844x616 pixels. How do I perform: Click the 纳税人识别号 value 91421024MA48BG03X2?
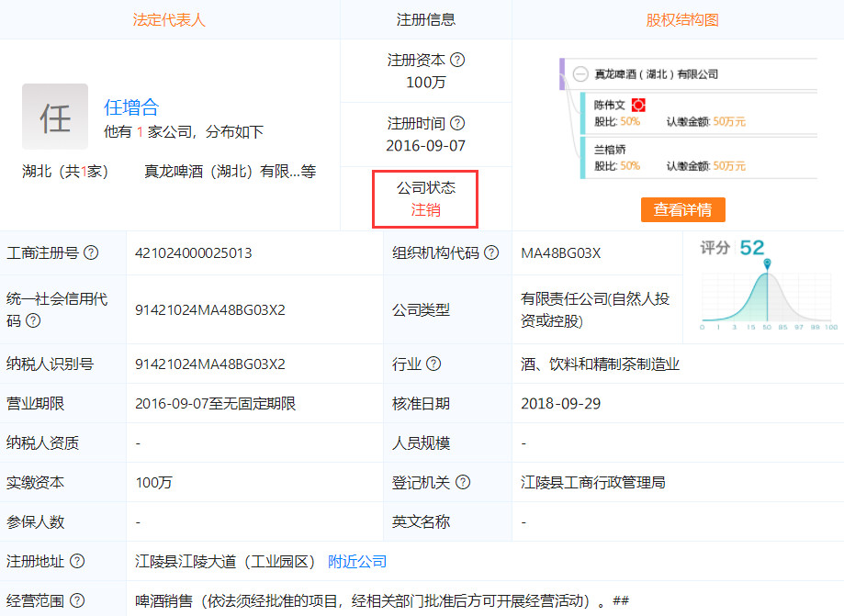tap(210, 364)
